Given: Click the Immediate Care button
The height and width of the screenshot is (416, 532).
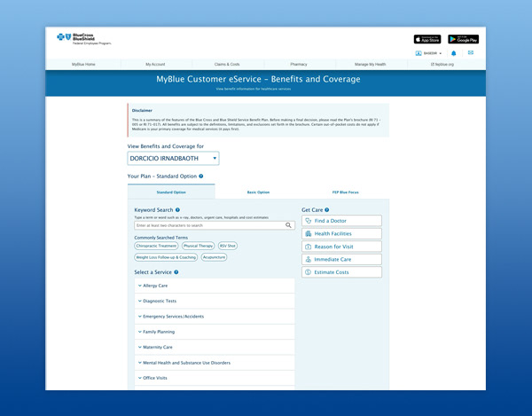Looking at the screenshot, I should pos(341,259).
